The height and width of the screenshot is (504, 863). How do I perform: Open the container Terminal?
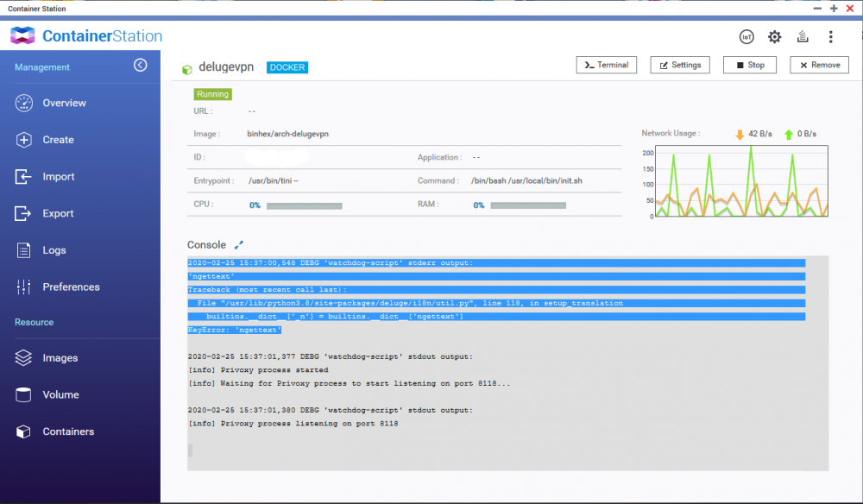(606, 65)
